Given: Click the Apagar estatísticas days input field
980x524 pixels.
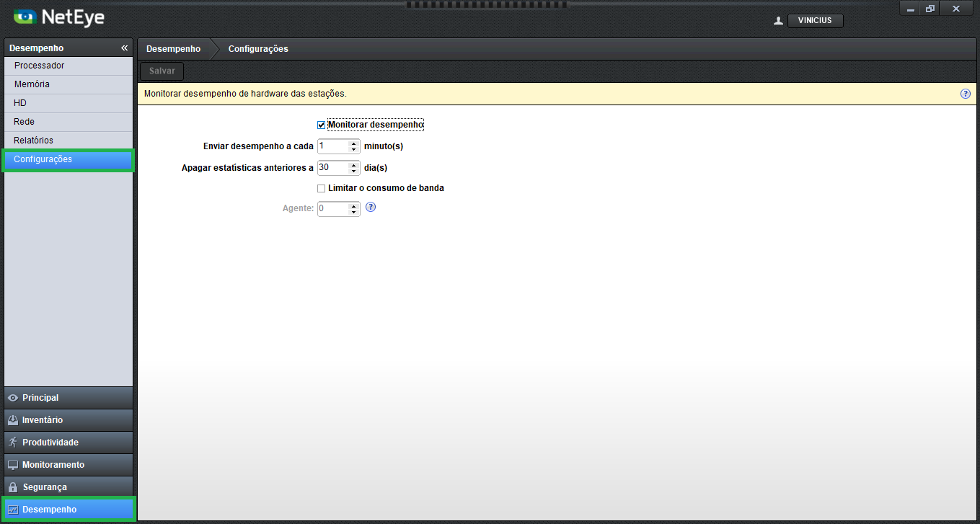Looking at the screenshot, I should (x=332, y=168).
